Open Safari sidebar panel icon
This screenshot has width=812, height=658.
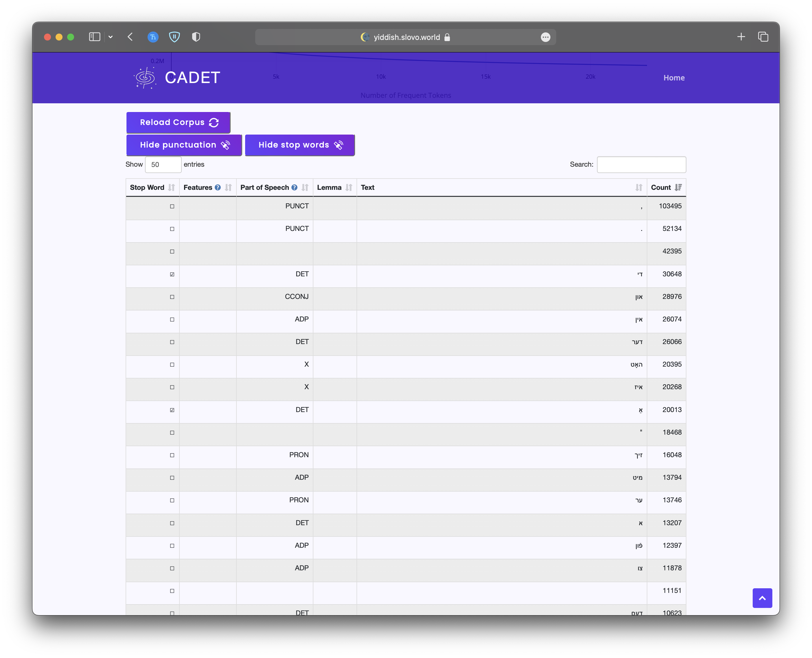point(94,37)
